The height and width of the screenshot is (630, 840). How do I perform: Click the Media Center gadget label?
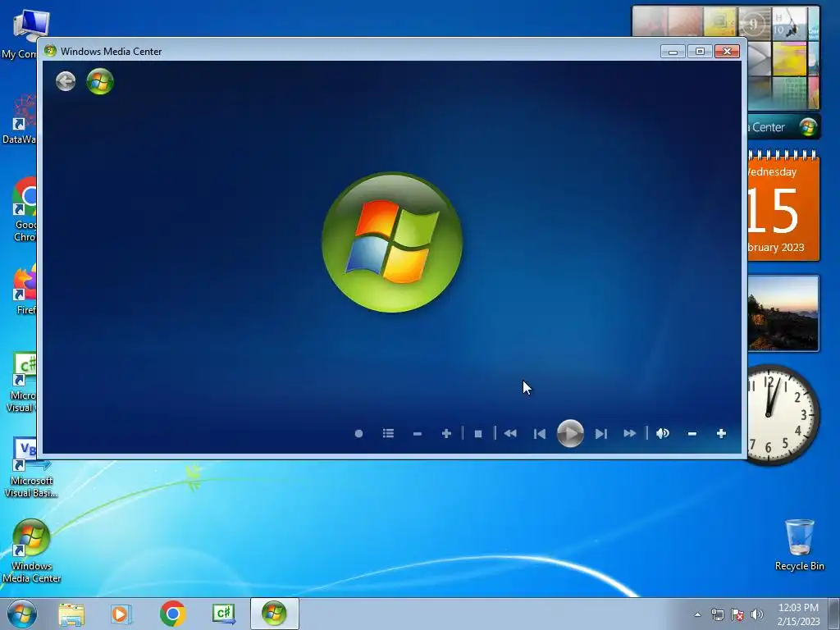click(x=783, y=127)
